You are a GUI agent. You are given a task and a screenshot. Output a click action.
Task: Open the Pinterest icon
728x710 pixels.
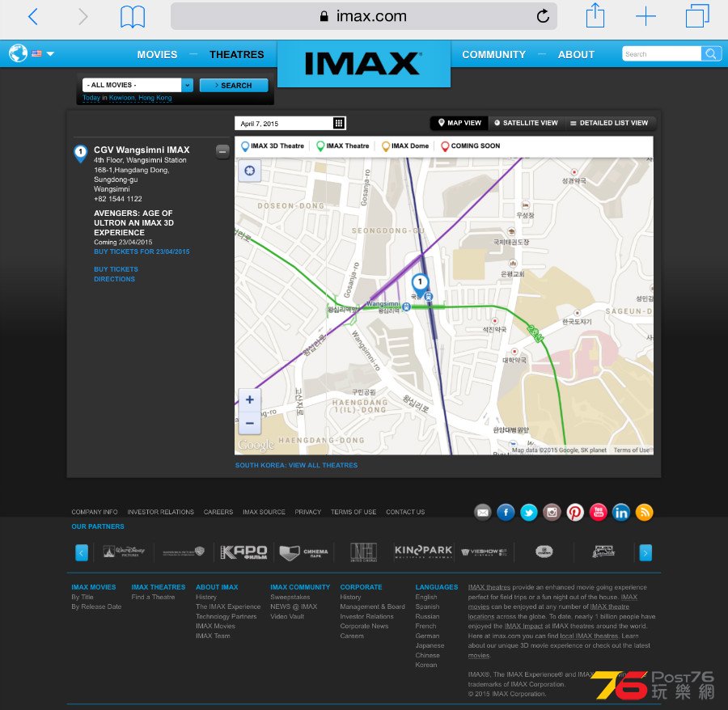(575, 513)
